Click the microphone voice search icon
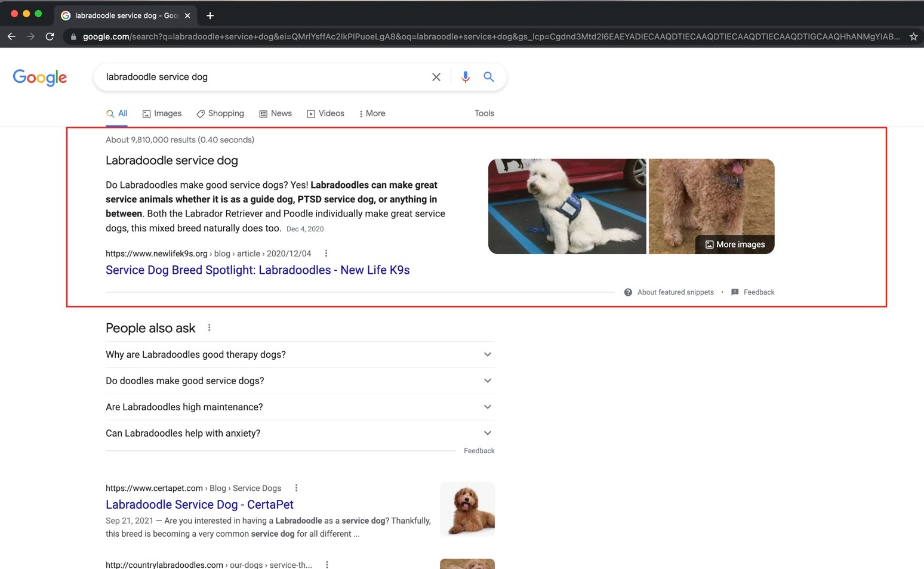The image size is (924, 569). coord(466,77)
